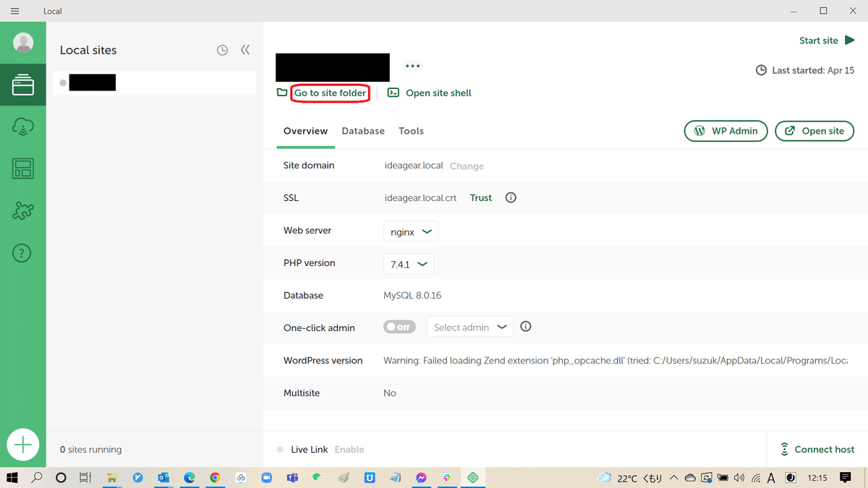Switch to the Tools tab
The height and width of the screenshot is (488, 868).
[x=411, y=131]
